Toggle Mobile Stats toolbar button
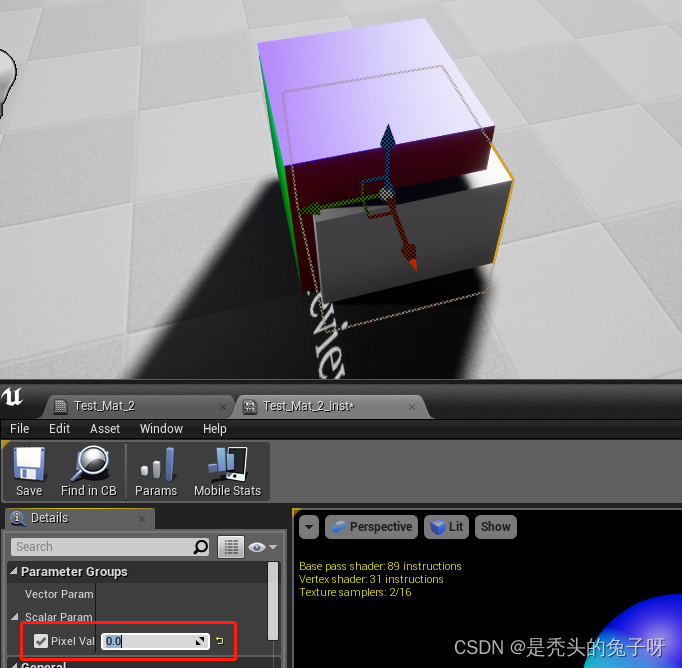 [227, 472]
